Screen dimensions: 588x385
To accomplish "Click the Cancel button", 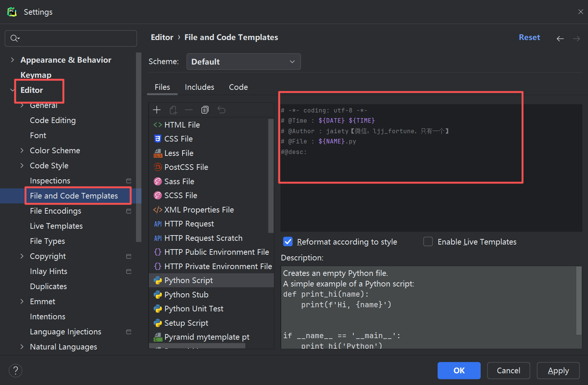I will pos(509,371).
